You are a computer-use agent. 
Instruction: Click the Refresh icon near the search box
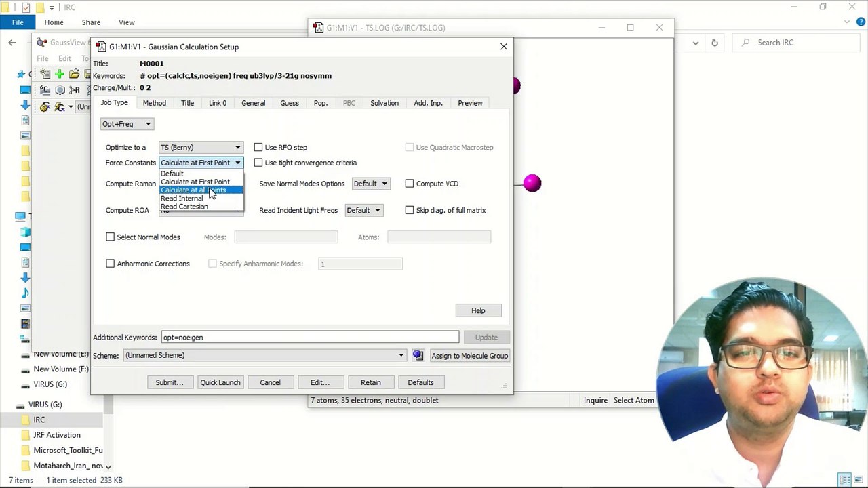714,43
